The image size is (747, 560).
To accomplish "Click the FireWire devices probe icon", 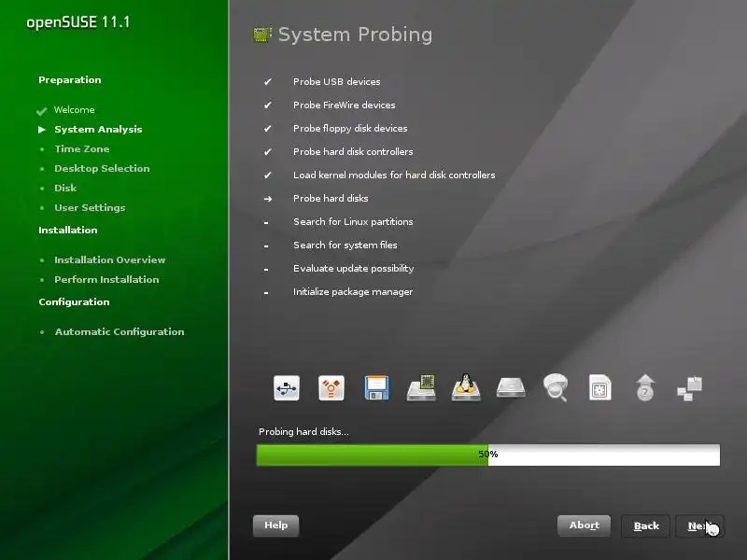I will coord(331,387).
